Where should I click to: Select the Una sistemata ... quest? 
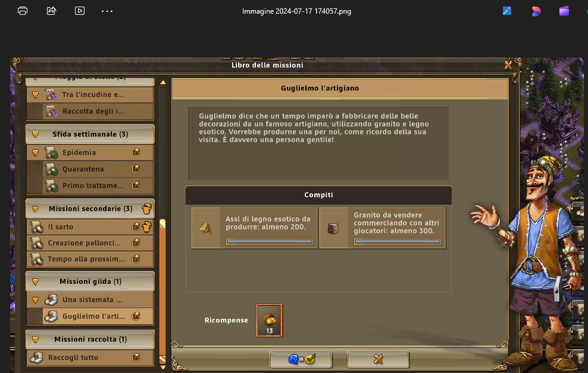pyautogui.click(x=90, y=300)
